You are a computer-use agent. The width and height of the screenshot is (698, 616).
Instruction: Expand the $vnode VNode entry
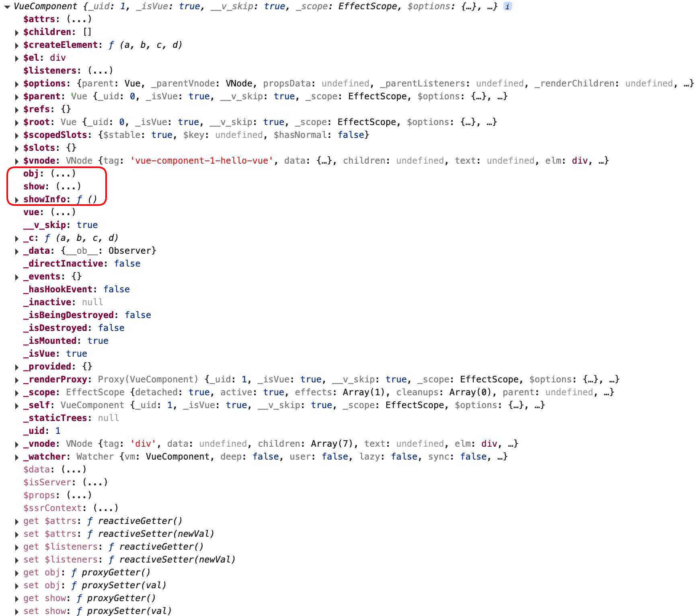coord(16,161)
